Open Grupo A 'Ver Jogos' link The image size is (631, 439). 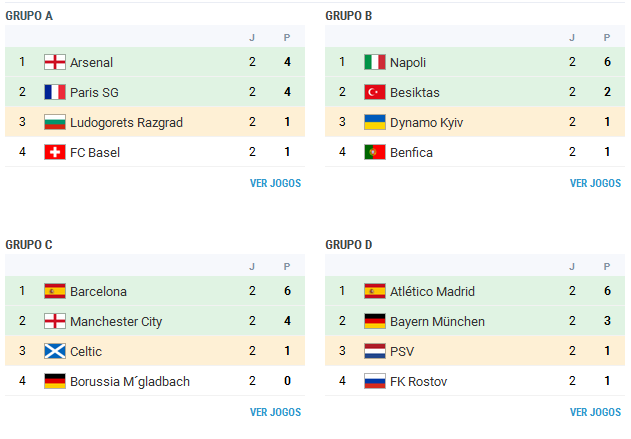point(275,183)
